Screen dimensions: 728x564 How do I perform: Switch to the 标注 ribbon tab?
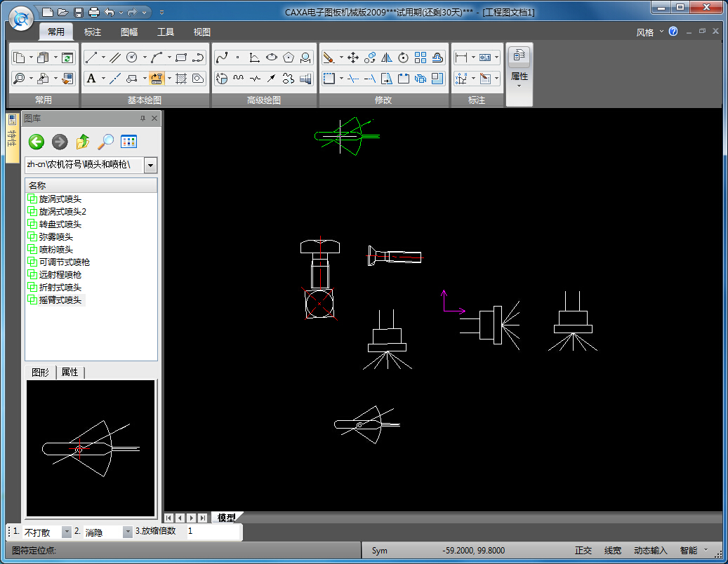pyautogui.click(x=93, y=32)
